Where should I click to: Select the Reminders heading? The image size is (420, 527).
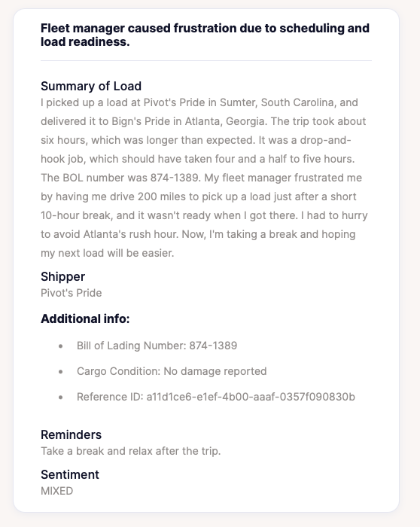(x=71, y=434)
